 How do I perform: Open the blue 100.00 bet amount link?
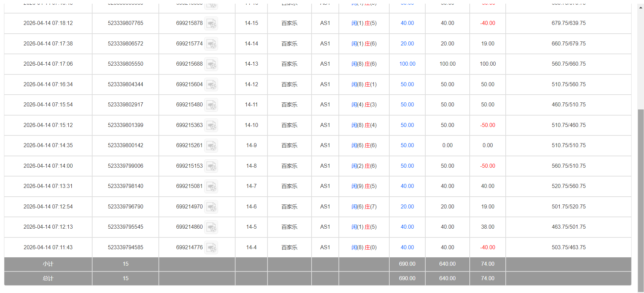407,64
